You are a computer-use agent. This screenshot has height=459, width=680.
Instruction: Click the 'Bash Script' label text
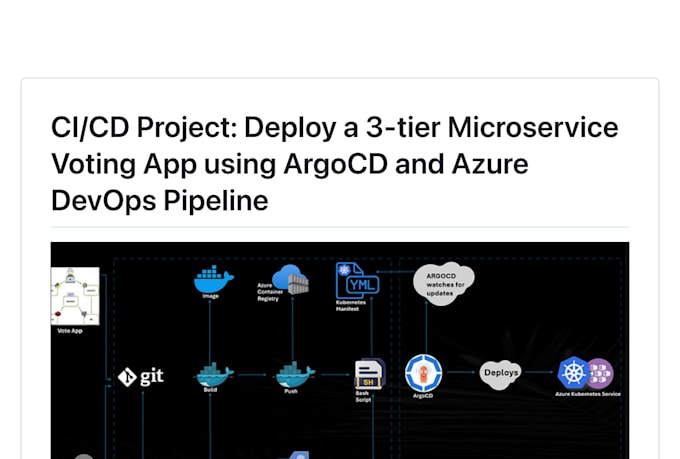coord(363,397)
